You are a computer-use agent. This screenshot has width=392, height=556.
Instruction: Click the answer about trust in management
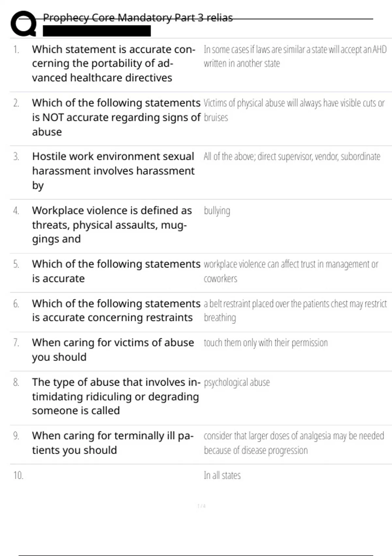pyautogui.click(x=291, y=271)
